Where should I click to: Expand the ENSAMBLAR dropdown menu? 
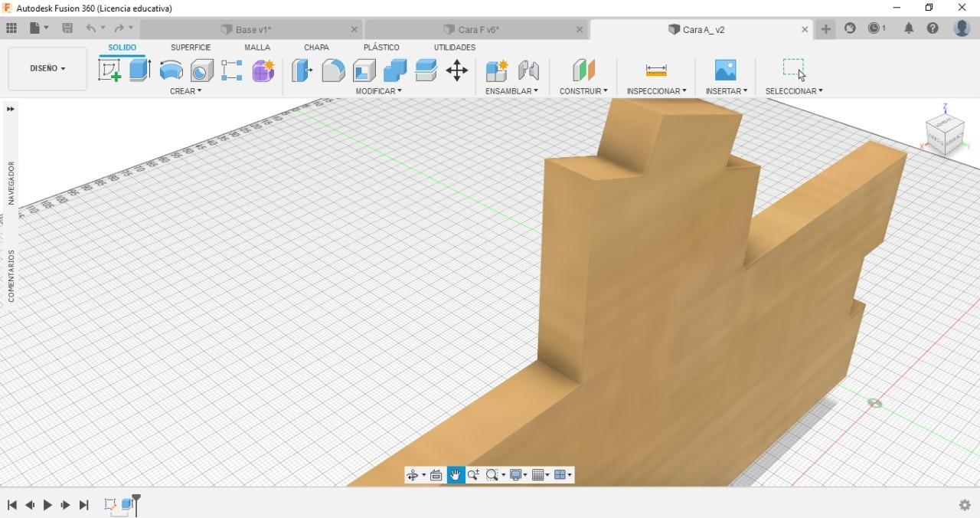(x=511, y=91)
